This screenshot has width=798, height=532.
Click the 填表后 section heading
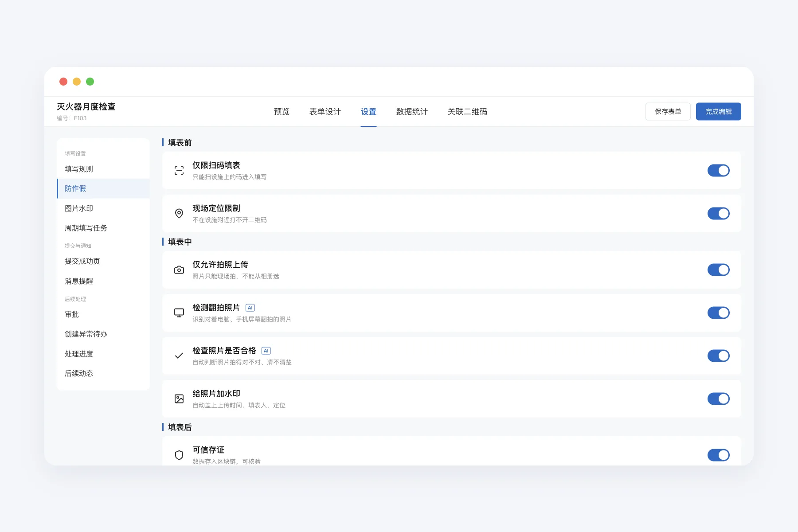coord(180,427)
